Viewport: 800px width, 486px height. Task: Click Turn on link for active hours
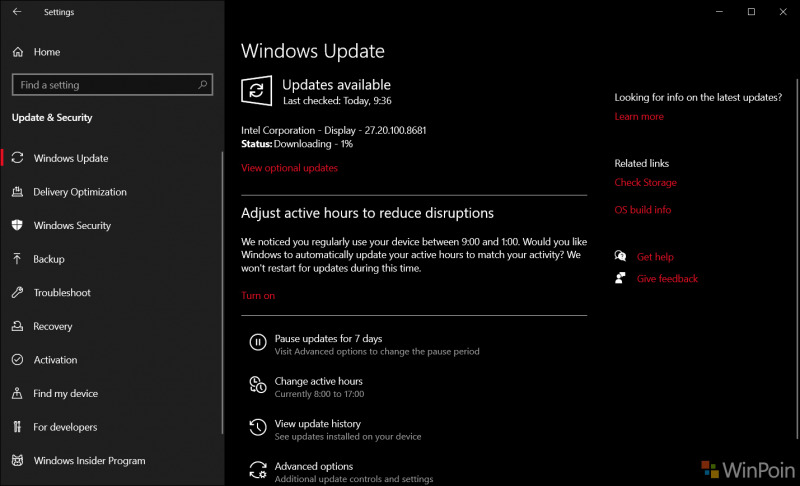click(x=258, y=295)
